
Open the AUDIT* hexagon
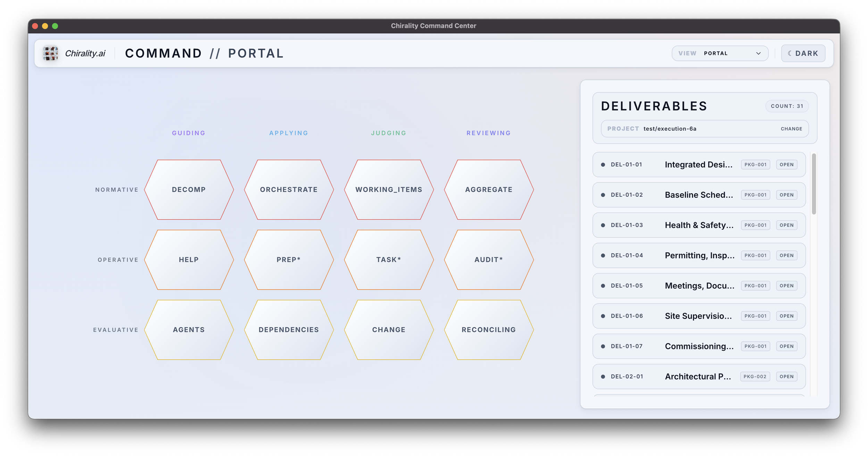[x=489, y=260]
